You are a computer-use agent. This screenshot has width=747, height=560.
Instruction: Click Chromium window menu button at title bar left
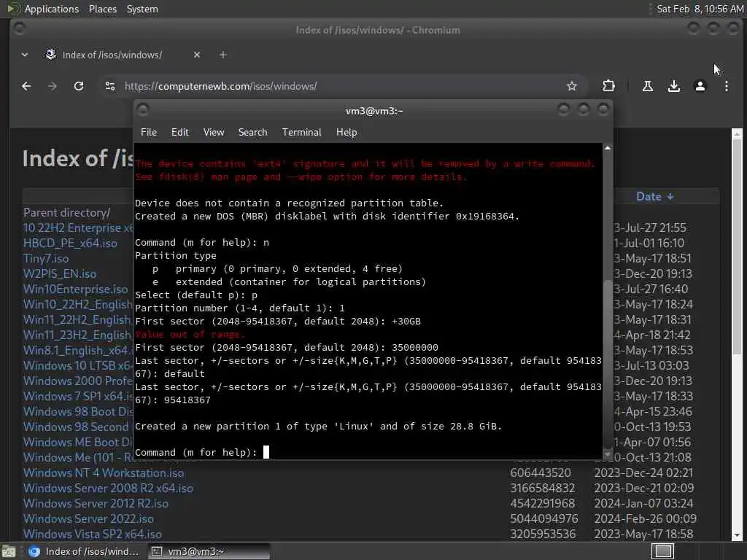[x=19, y=28]
